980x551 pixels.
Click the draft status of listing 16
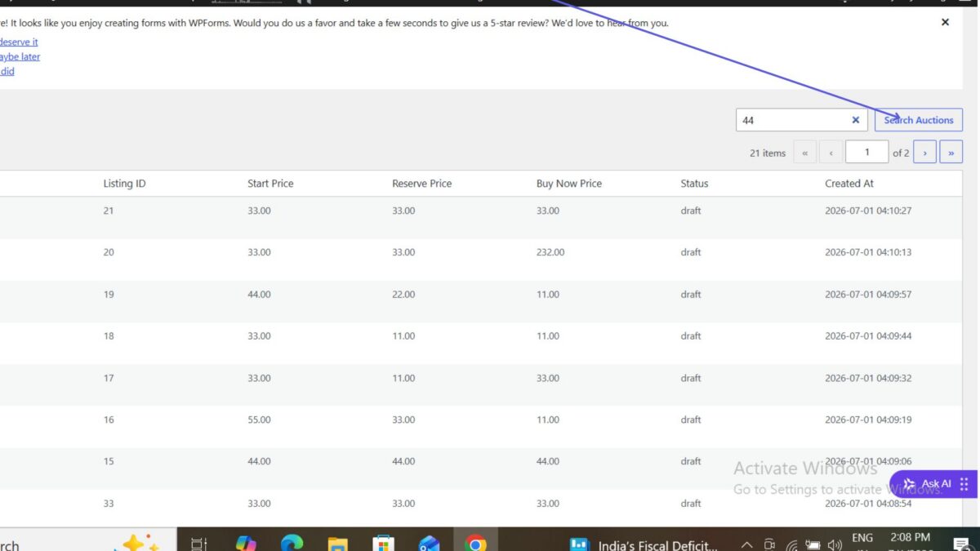(691, 420)
